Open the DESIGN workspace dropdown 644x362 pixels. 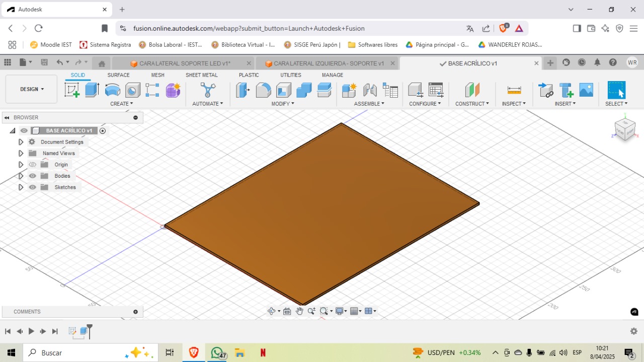(31, 89)
